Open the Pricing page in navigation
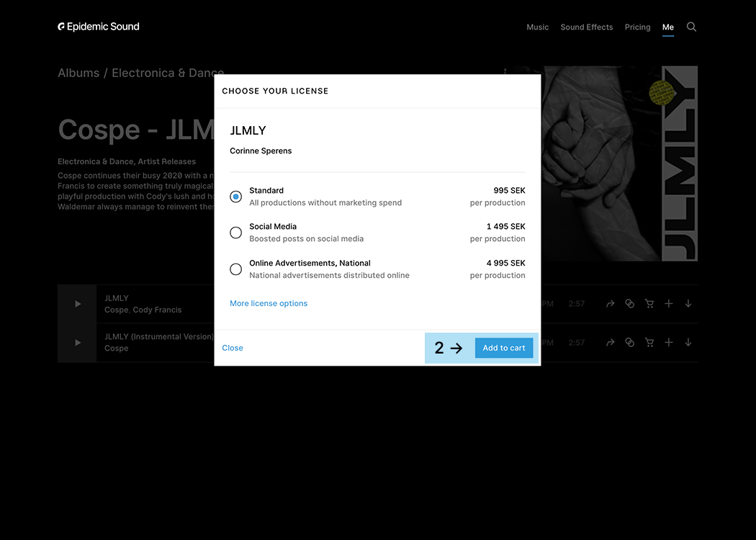The width and height of the screenshot is (756, 540). coord(637,27)
